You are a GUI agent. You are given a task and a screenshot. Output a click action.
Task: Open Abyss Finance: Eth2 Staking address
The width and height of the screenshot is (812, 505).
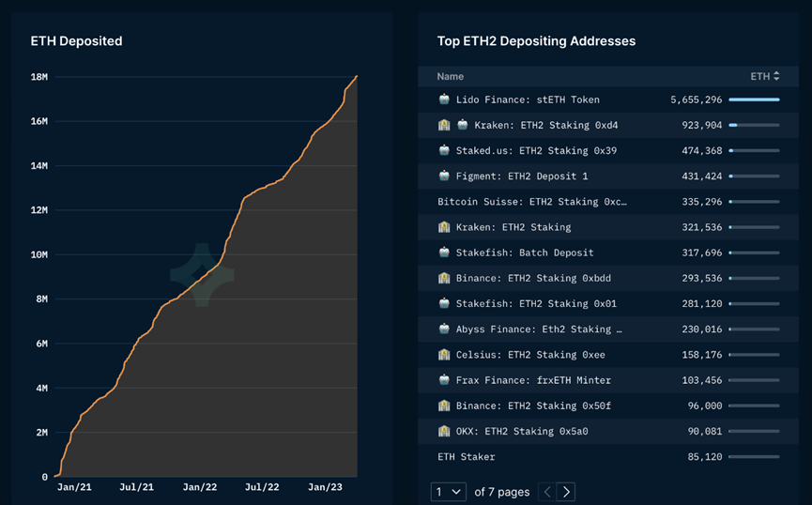[539, 329]
